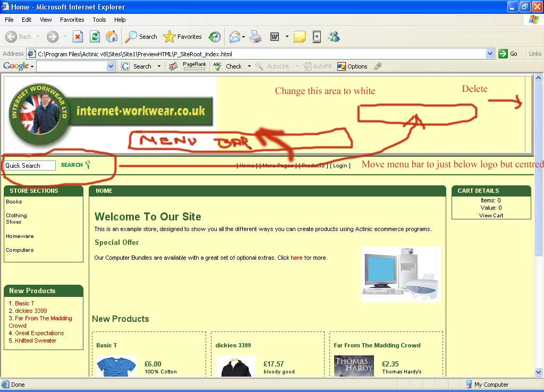Go to the Home page icon
The image size is (544, 392).
tap(112, 37)
